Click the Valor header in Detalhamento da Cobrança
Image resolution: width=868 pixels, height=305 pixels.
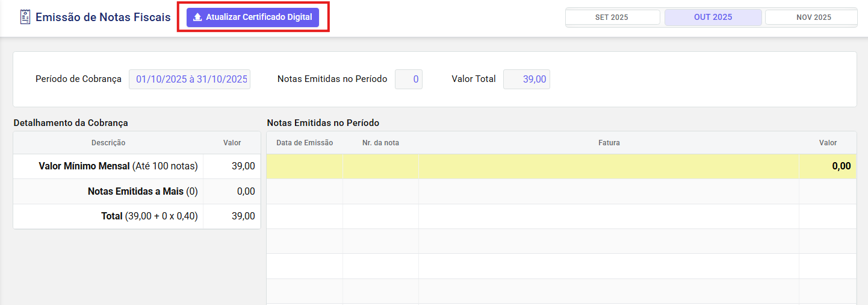click(232, 143)
